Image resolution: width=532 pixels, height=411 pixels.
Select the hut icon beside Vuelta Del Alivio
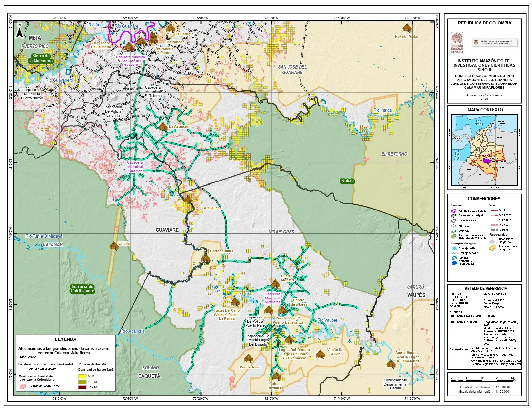[x=320, y=354]
